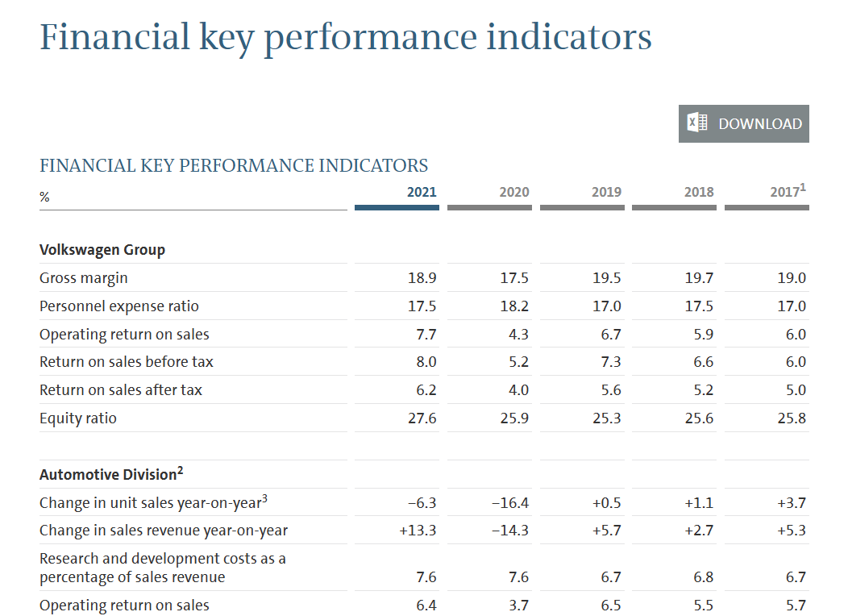The image size is (848, 616).
Task: Select the 2021 column header
Action: click(422, 192)
